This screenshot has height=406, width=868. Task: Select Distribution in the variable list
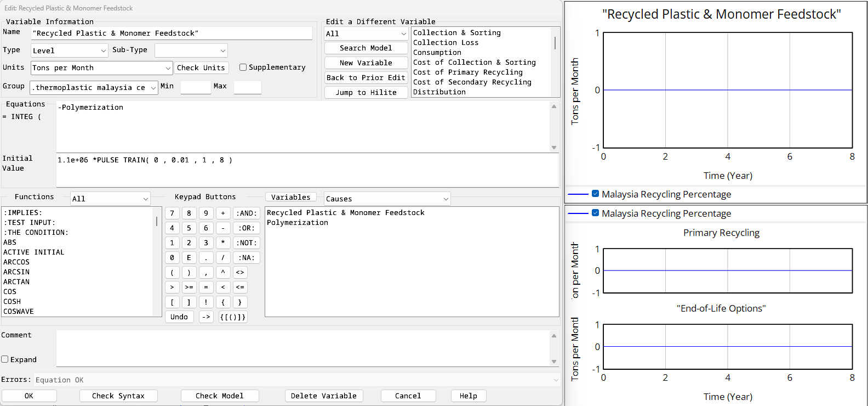[439, 92]
